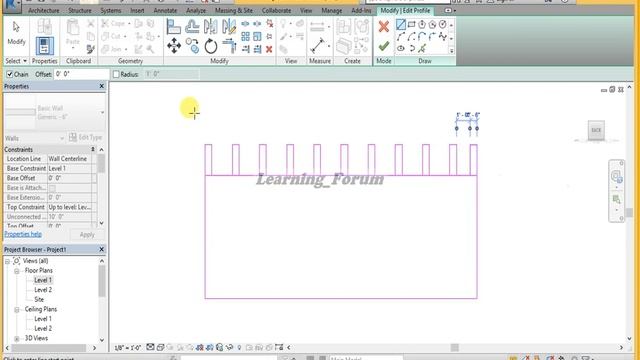Click the Edit Type button
Viewport: 640px width, 360px height.
(86, 138)
